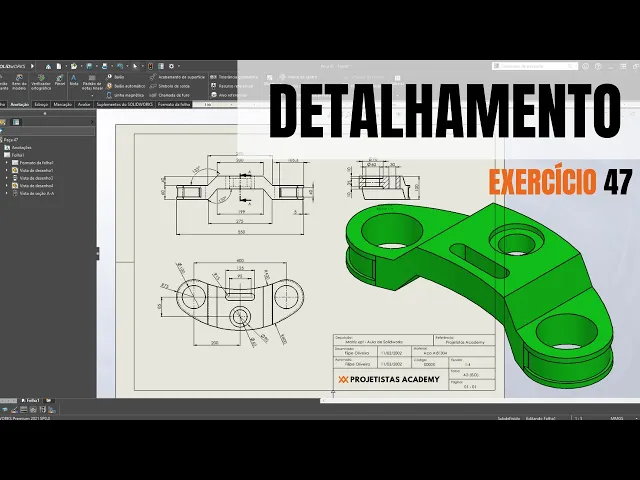Select the Folha1 sheet tab at bottom

[32, 401]
